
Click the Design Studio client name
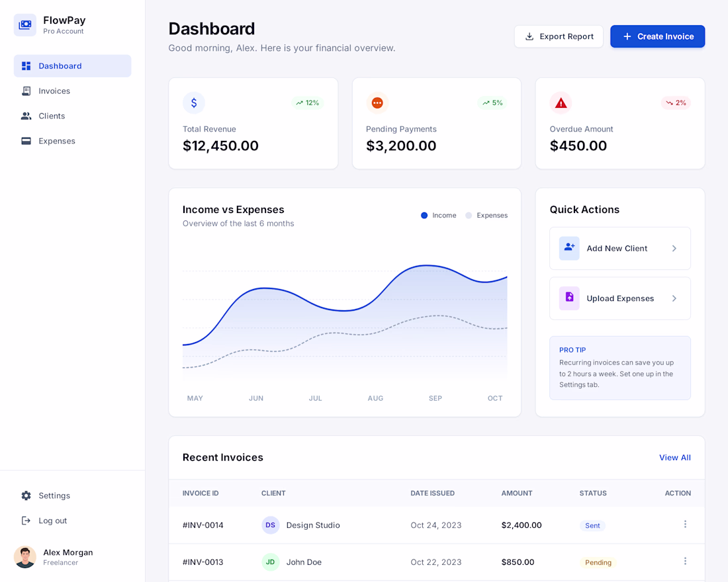point(313,525)
